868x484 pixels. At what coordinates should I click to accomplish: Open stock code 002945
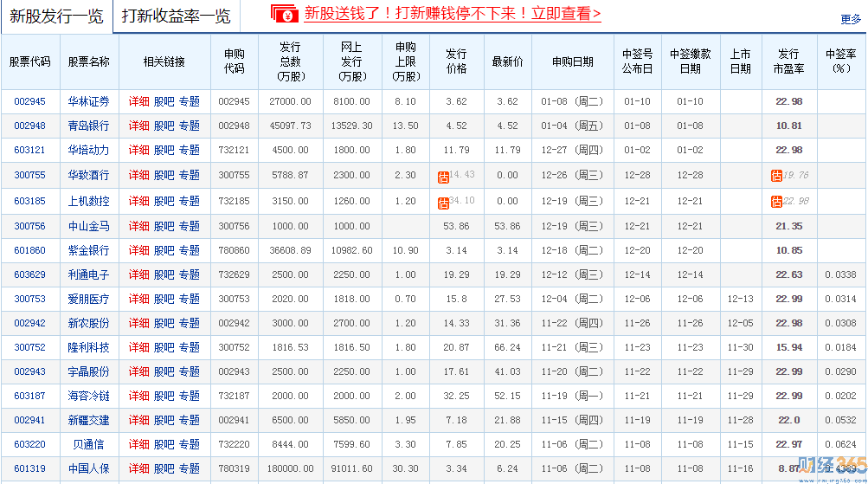click(x=30, y=101)
